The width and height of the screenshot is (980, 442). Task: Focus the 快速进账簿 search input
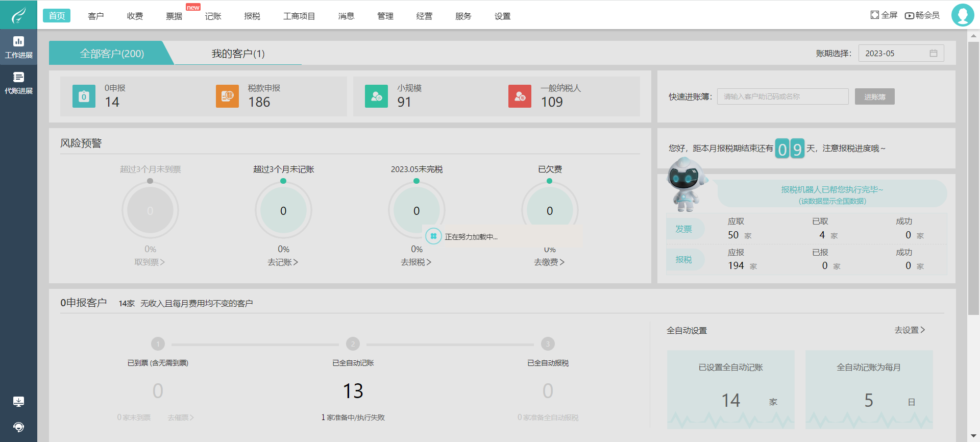point(782,96)
